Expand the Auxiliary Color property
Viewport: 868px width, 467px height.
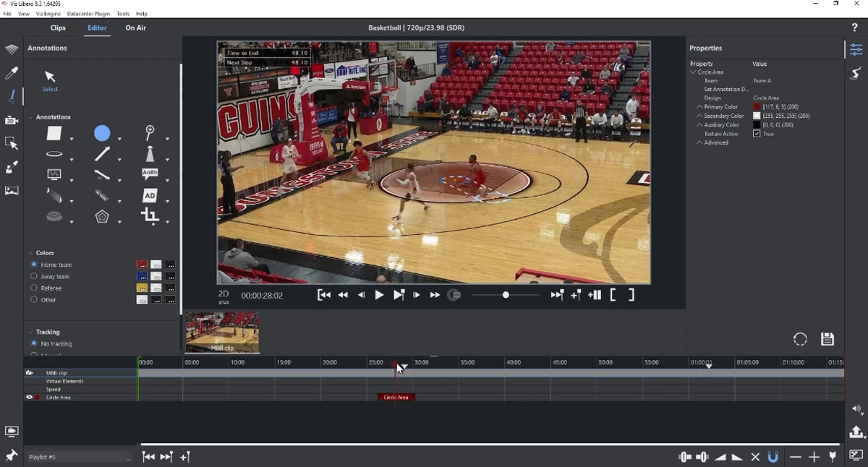pyautogui.click(x=699, y=125)
